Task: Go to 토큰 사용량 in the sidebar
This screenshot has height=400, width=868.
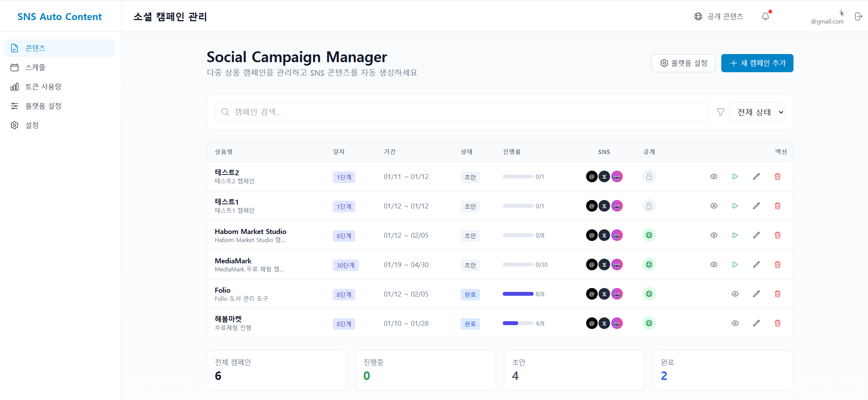Action: [x=43, y=86]
